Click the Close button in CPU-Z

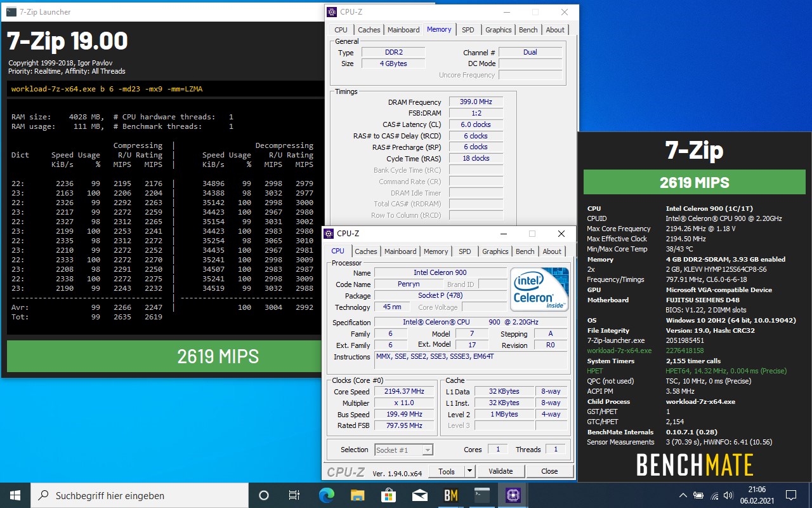coord(549,471)
